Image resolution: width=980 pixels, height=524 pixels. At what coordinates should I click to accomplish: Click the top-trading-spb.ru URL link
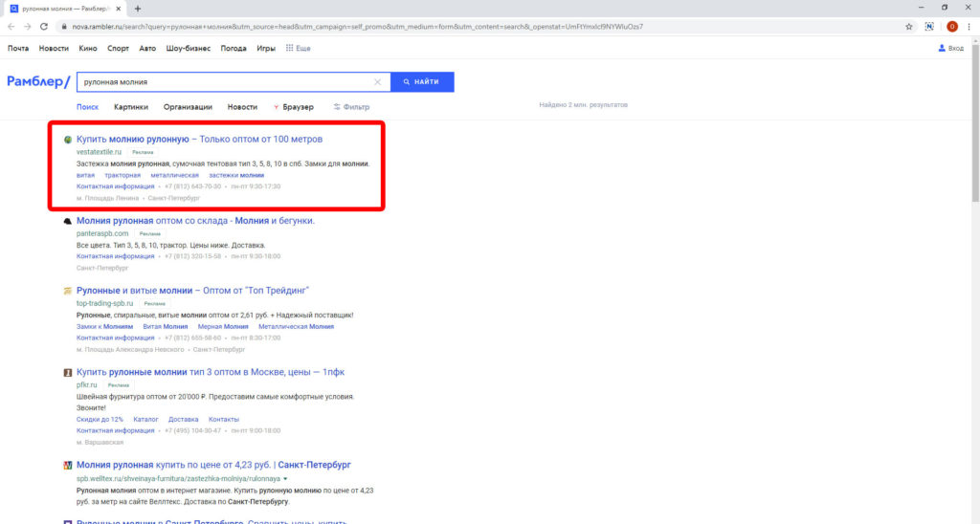104,303
